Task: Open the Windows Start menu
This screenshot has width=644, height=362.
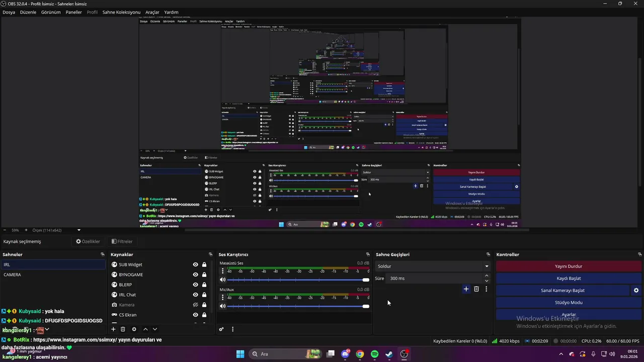Action: pos(240,354)
